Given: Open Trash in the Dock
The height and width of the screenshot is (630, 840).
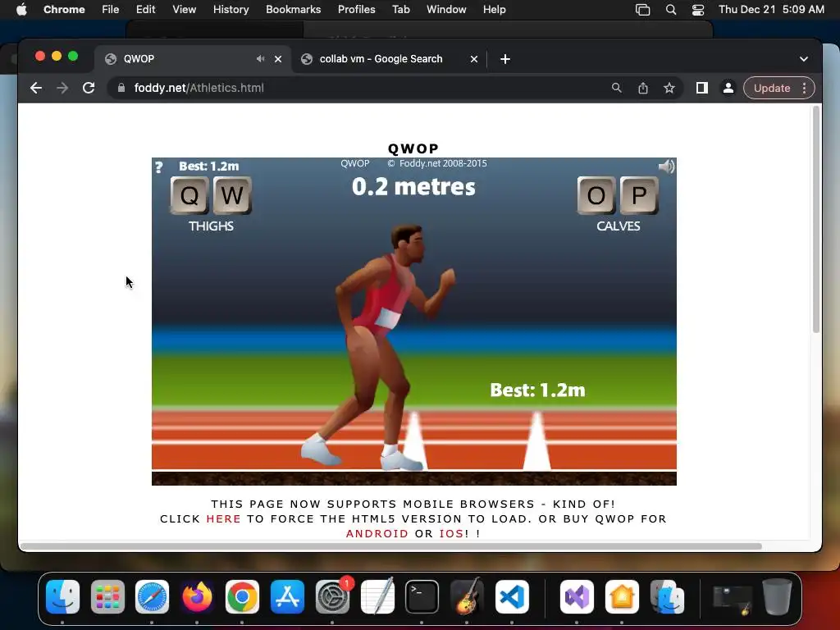Looking at the screenshot, I should [778, 596].
